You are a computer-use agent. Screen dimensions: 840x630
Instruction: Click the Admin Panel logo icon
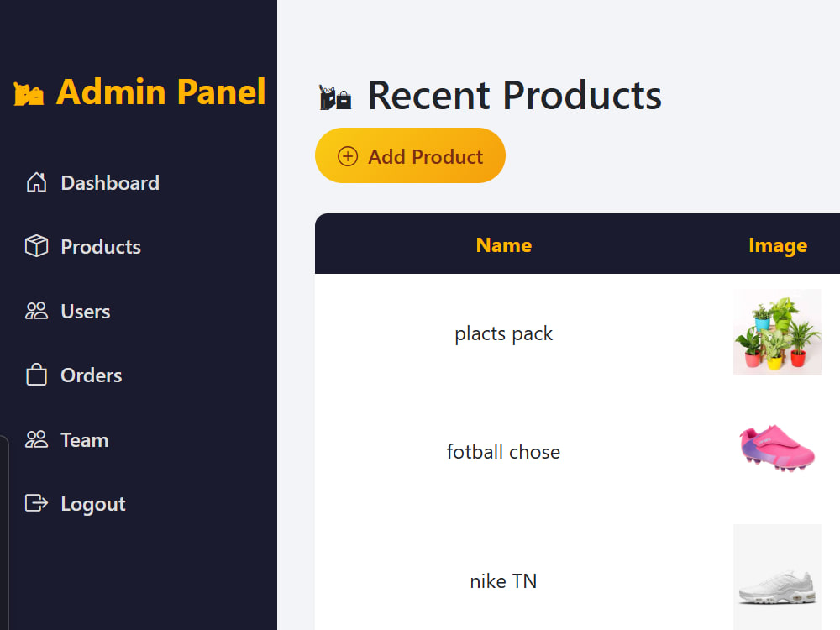click(29, 94)
